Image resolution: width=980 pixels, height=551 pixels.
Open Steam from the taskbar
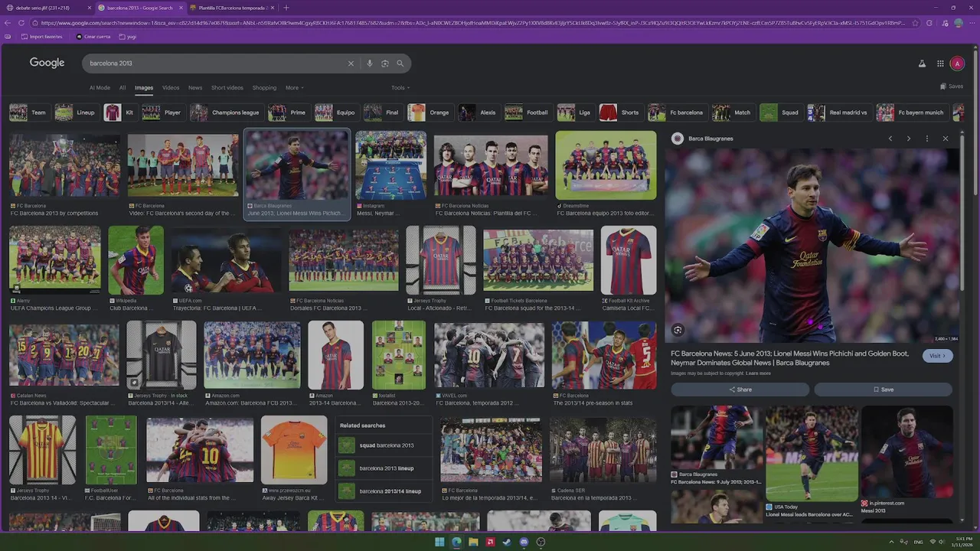click(507, 542)
